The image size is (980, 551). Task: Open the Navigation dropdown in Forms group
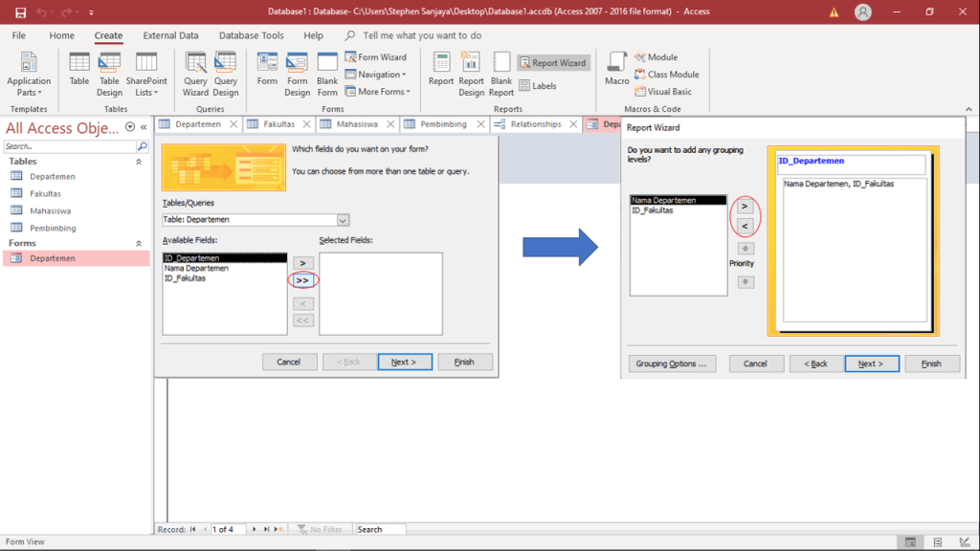[x=380, y=75]
